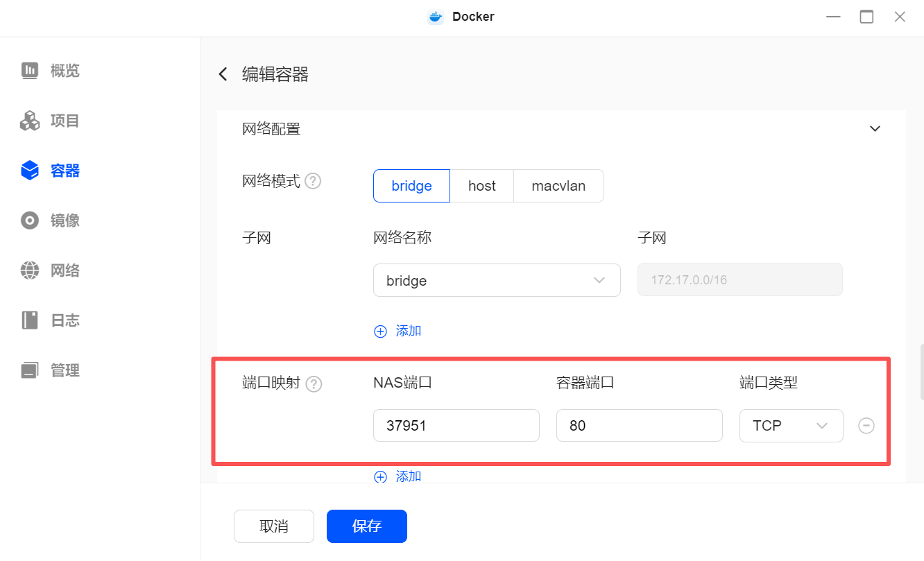Click 添加 link under subnet

[x=409, y=331]
